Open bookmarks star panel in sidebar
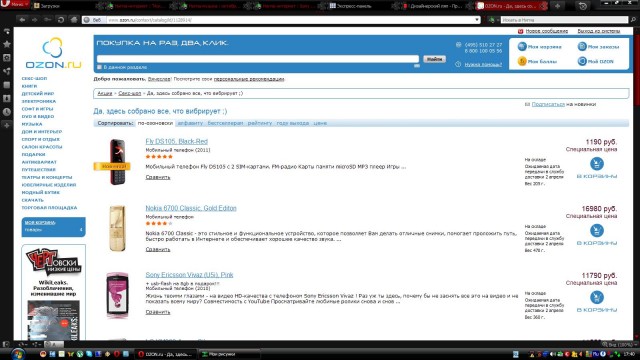The width and height of the screenshot is (640, 360). coord(7,44)
